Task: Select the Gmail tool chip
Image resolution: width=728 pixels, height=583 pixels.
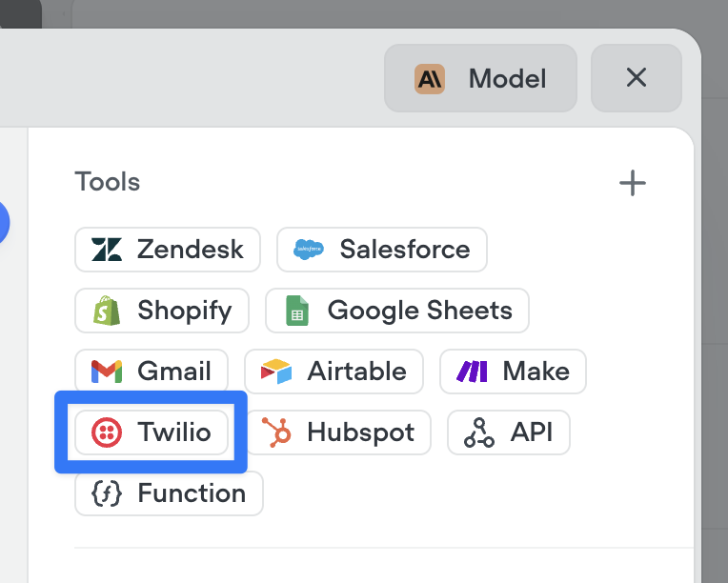Action: pos(152,371)
